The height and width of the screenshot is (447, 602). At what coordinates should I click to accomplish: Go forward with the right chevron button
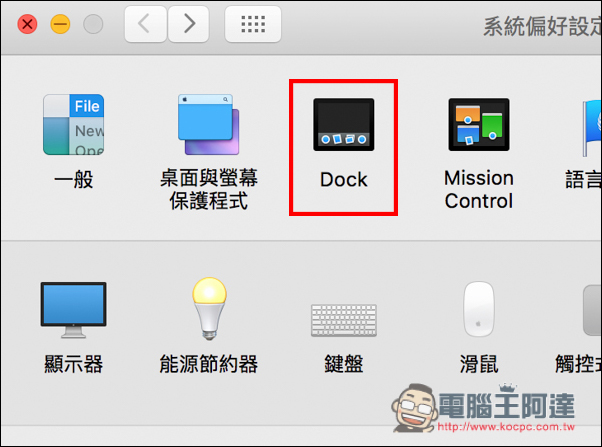(x=189, y=24)
